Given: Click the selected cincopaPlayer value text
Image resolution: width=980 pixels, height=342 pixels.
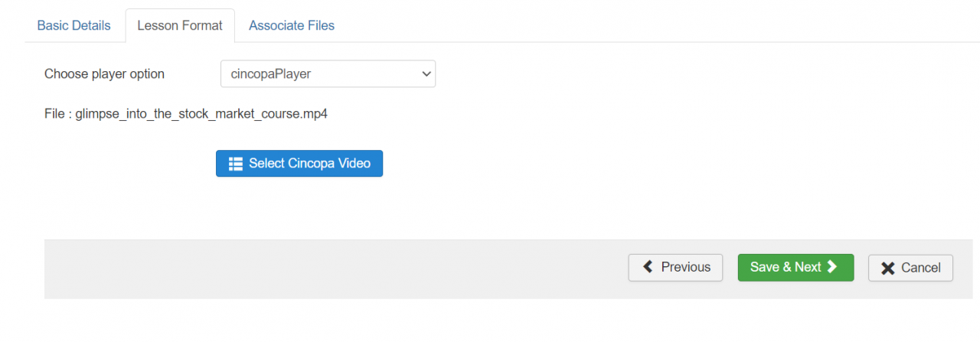Looking at the screenshot, I should tap(271, 74).
